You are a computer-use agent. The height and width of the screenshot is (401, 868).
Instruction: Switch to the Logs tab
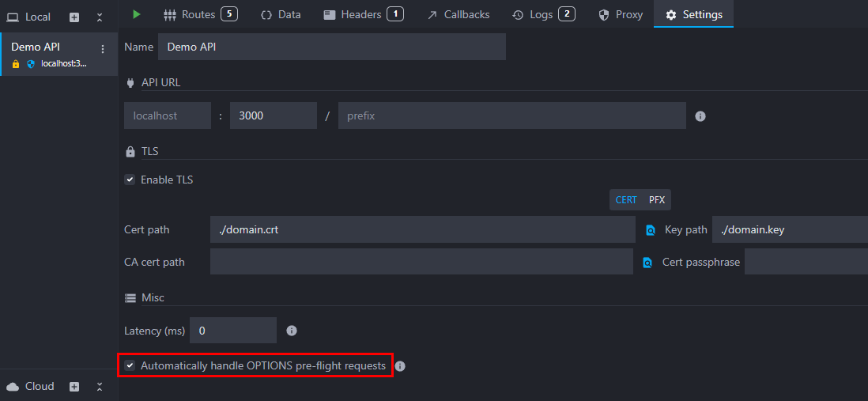(x=543, y=14)
